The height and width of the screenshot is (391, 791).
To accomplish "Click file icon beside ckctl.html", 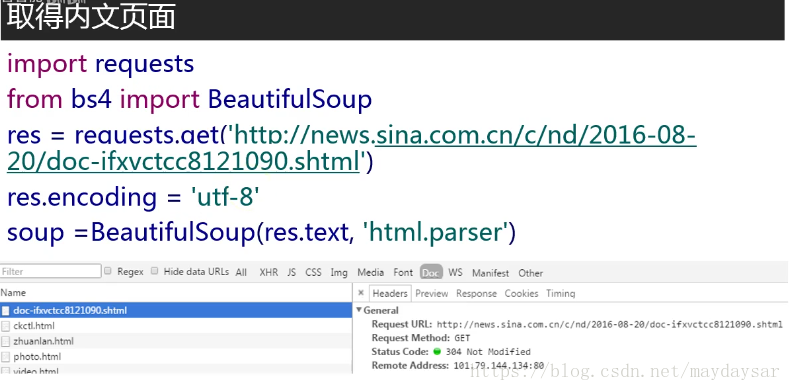I will (x=6, y=326).
